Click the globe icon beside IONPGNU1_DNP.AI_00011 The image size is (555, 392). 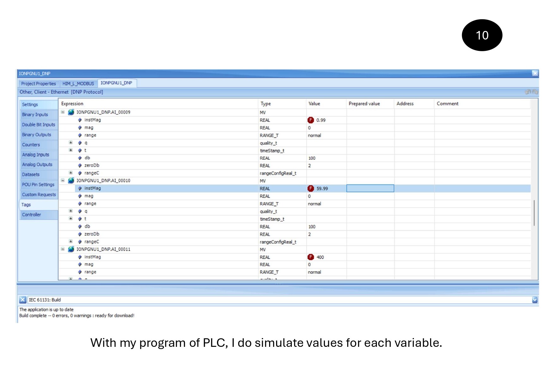(x=71, y=249)
